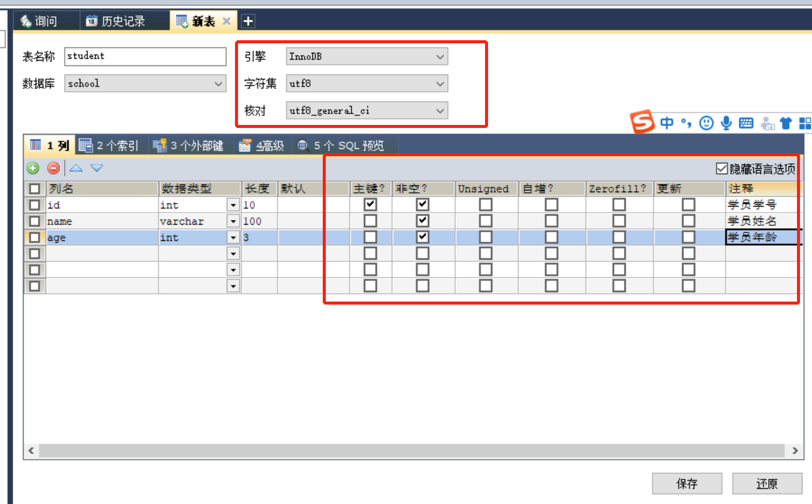Click the 还原 revert button
812x504 pixels.
coord(768,484)
